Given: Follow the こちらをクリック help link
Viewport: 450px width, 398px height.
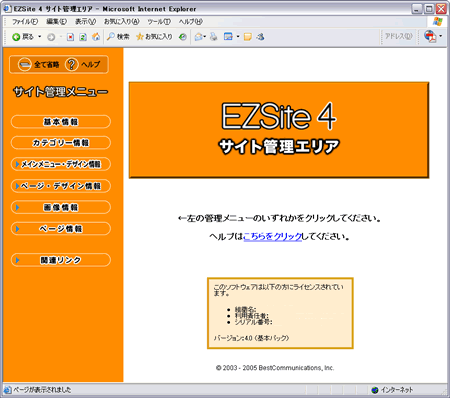Looking at the screenshot, I should [273, 237].
